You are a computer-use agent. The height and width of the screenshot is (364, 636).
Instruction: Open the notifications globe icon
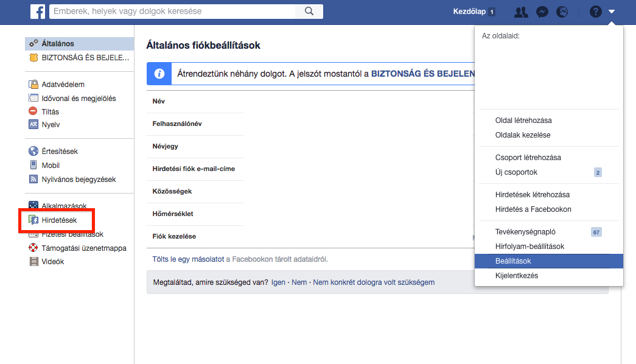tap(562, 12)
